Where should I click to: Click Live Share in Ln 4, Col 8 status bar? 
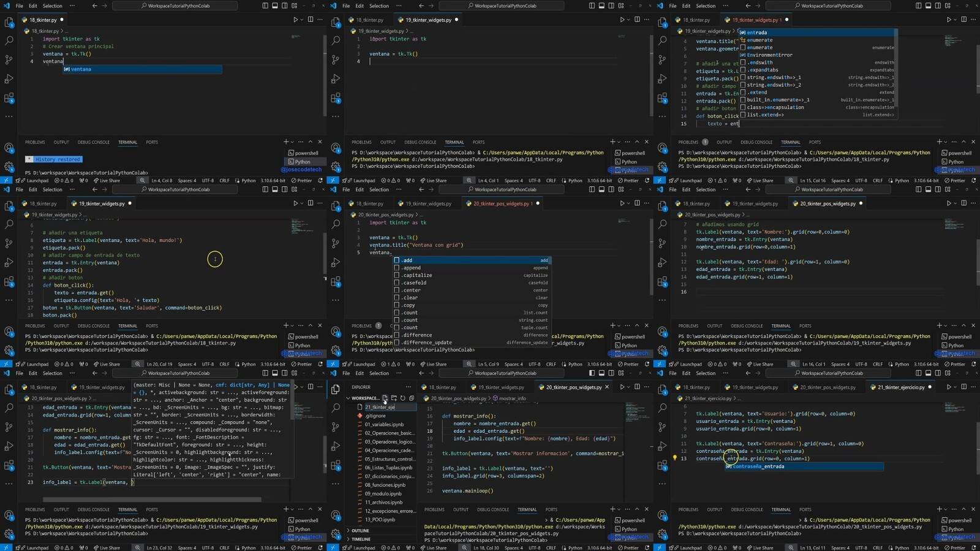(107, 181)
